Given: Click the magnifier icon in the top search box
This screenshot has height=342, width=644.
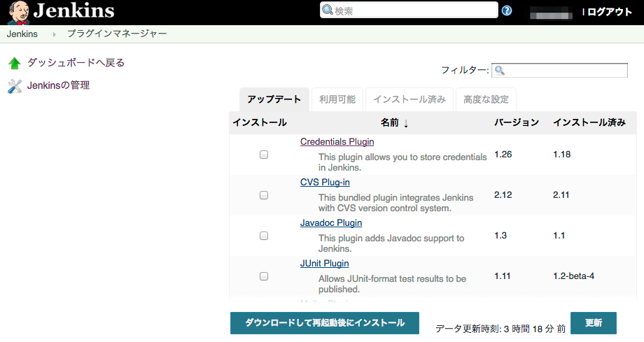Looking at the screenshot, I should click(328, 10).
